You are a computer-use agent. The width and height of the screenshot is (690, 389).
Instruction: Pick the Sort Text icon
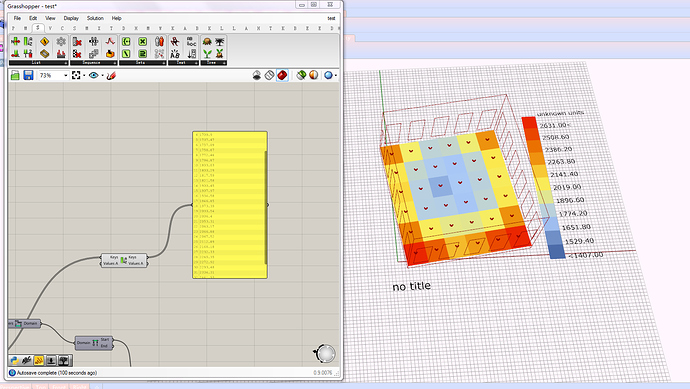[x=191, y=54]
